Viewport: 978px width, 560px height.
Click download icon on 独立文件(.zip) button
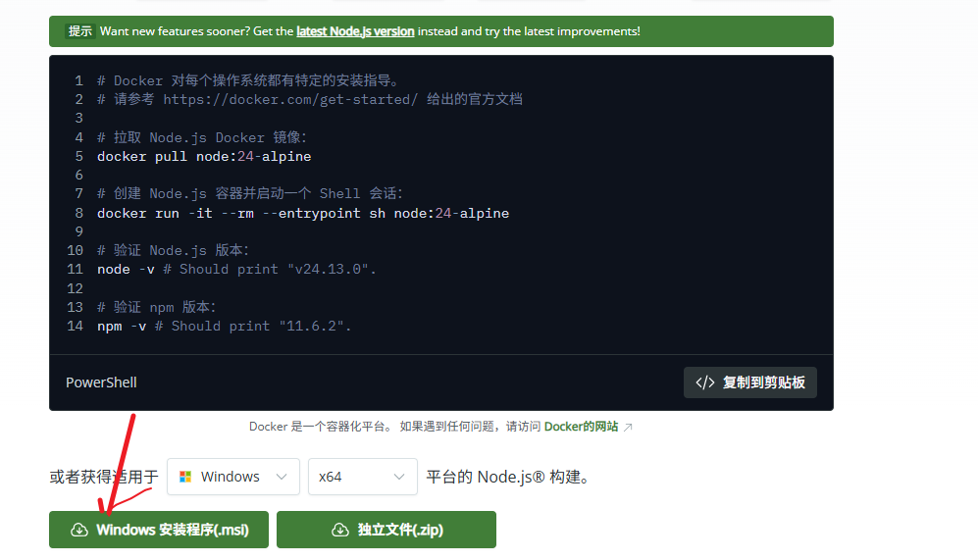(340, 530)
